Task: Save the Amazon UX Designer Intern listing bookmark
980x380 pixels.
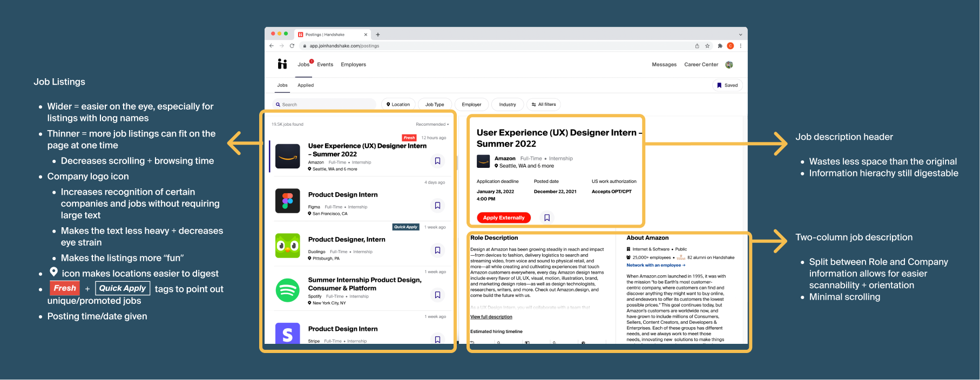Action: [x=437, y=161]
